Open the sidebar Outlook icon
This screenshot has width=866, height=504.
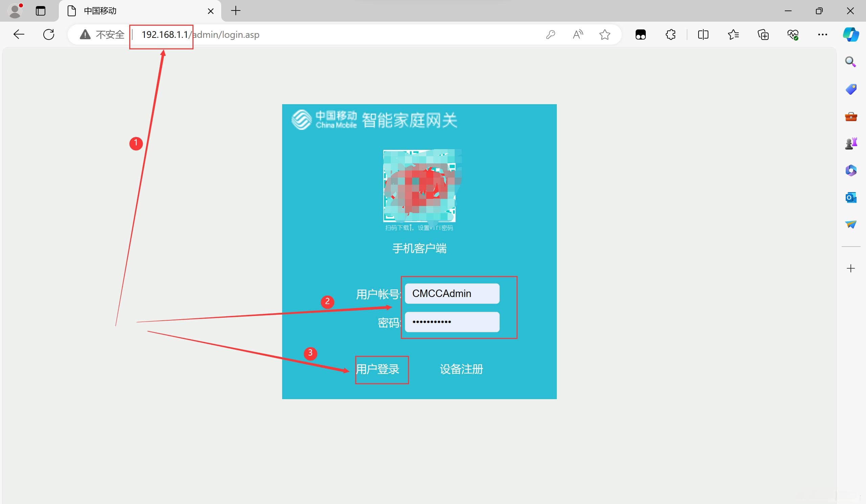851,198
